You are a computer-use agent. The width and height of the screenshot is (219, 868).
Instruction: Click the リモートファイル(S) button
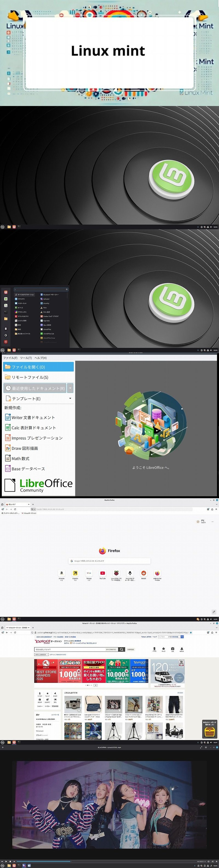pyautogui.click(x=30, y=377)
